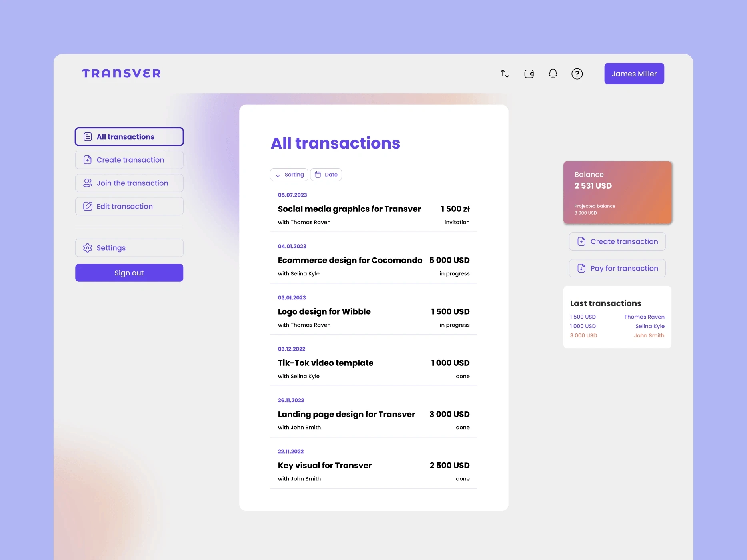Click Selina Kyle in Last transactions
This screenshot has height=560, width=747.
(x=650, y=326)
